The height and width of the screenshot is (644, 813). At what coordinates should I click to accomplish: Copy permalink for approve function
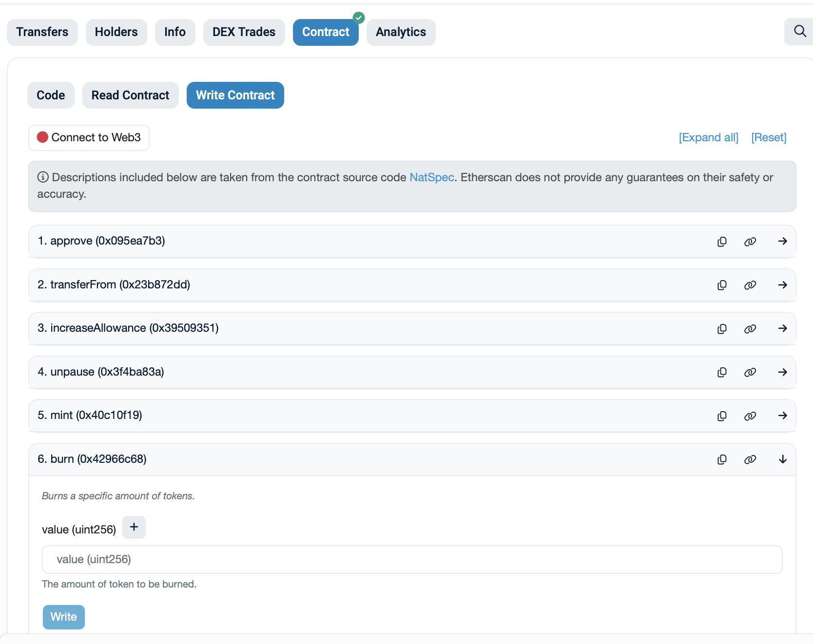point(750,242)
